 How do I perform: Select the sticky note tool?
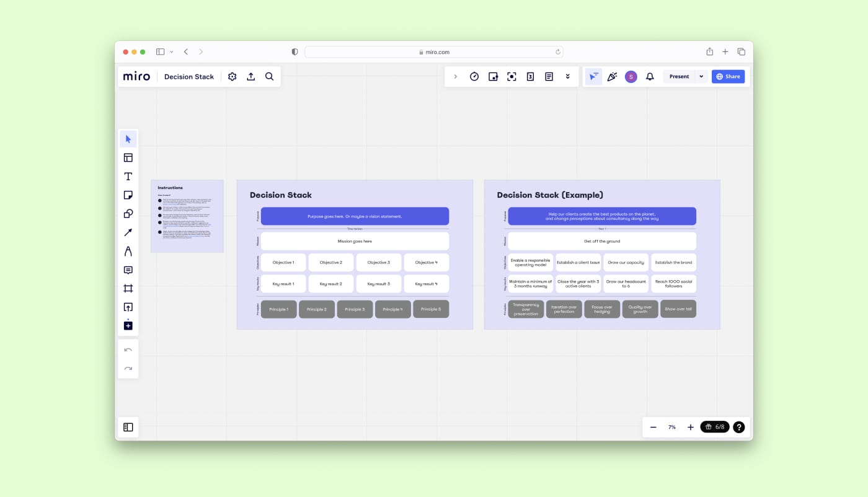pos(128,194)
